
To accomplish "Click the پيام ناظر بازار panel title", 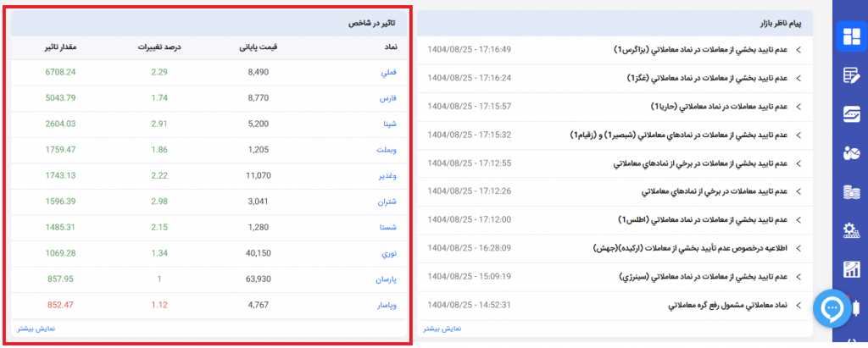I will (x=781, y=23).
